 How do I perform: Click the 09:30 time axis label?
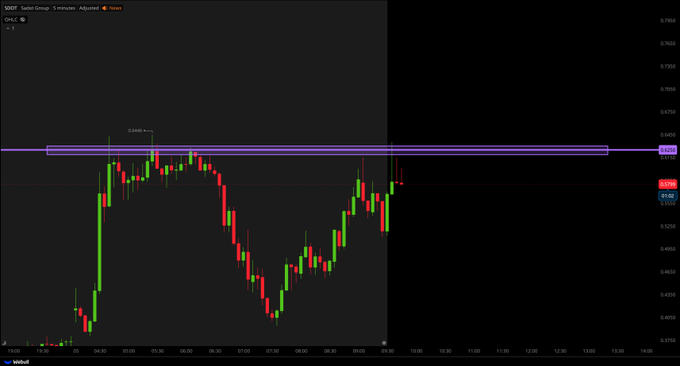pos(387,351)
